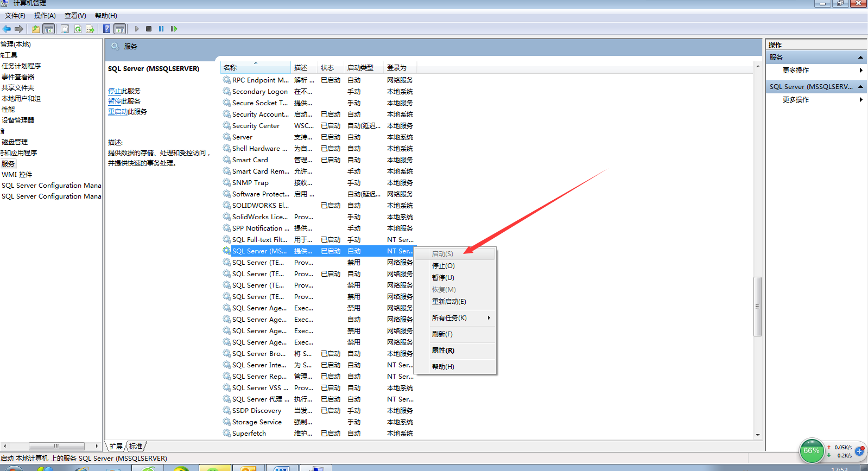
Task: Choose 刷新(F) in context menu
Action: 455,334
